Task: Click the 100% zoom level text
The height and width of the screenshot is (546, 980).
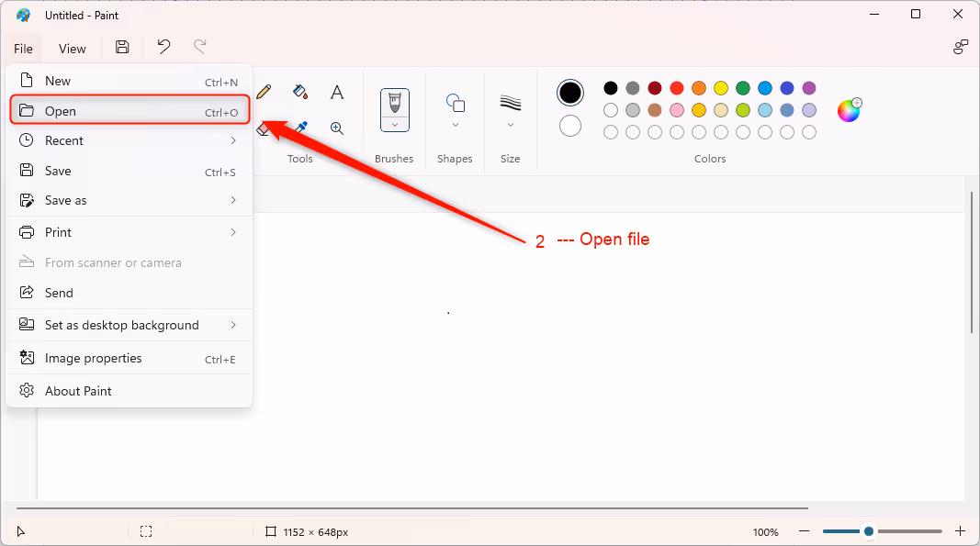Action: [766, 532]
